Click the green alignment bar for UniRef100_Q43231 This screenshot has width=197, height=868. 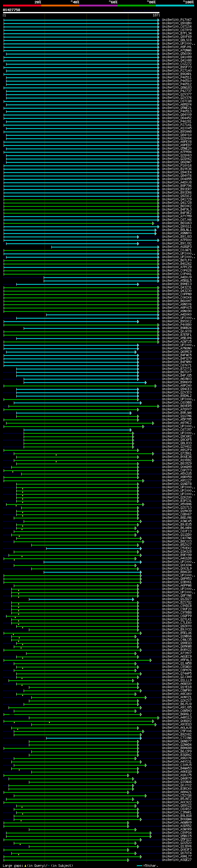click(82, 287)
